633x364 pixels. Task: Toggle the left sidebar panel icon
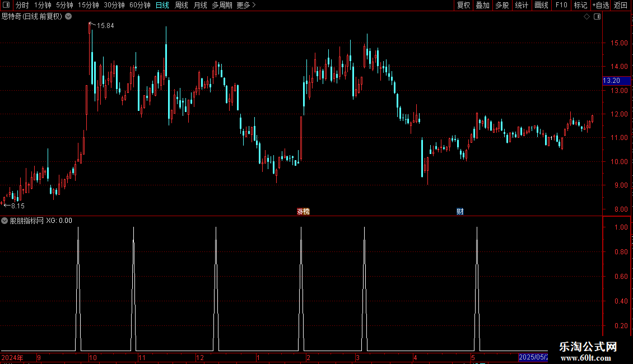pyautogui.click(x=6, y=5)
